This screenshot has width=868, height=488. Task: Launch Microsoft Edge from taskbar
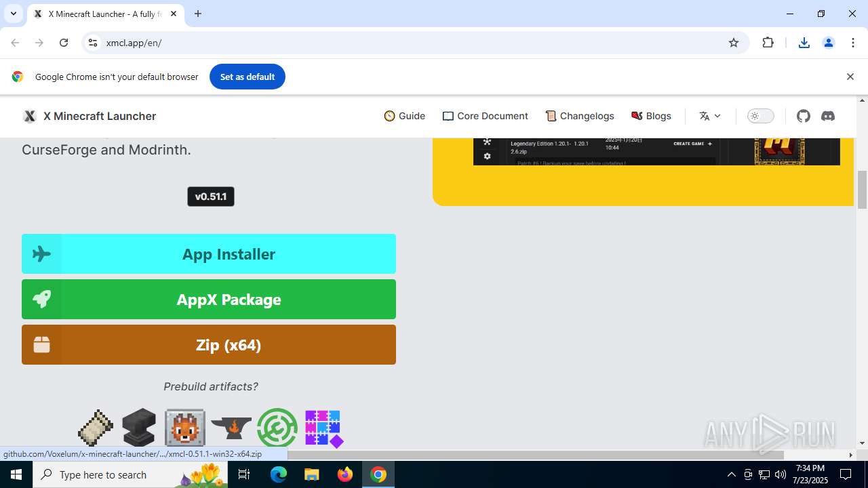coord(279,474)
